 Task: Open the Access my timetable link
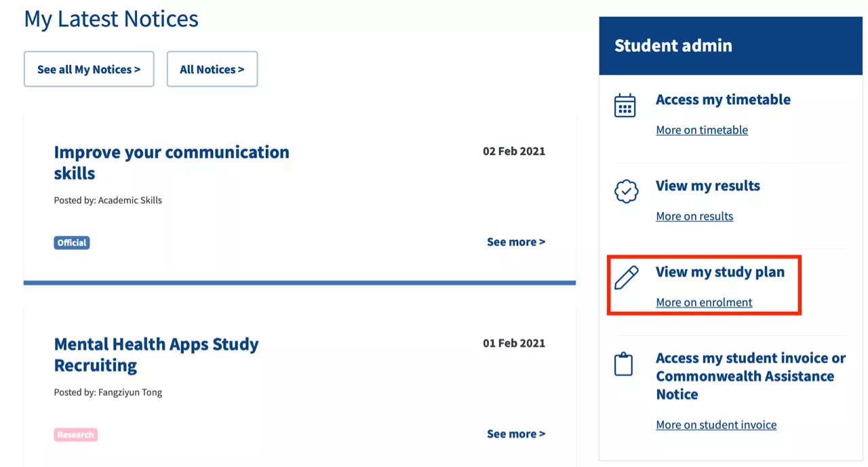(723, 99)
